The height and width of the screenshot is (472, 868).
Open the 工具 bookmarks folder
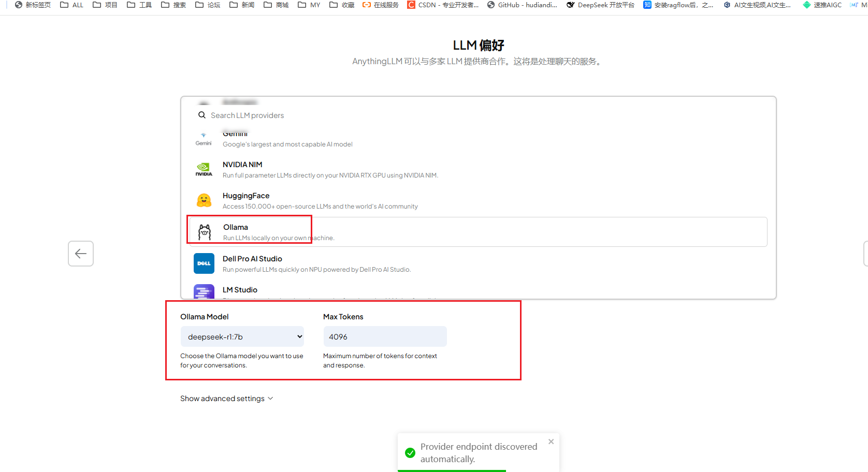point(139,5)
